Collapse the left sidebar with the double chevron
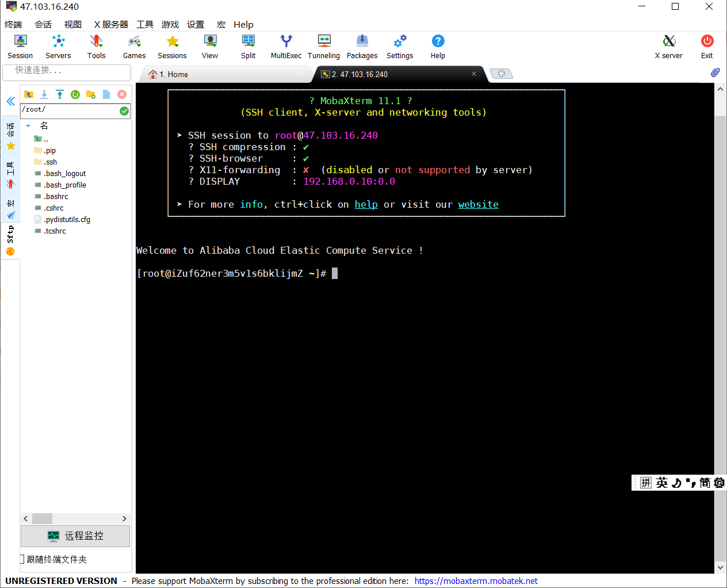The image size is (727, 588). click(x=10, y=101)
